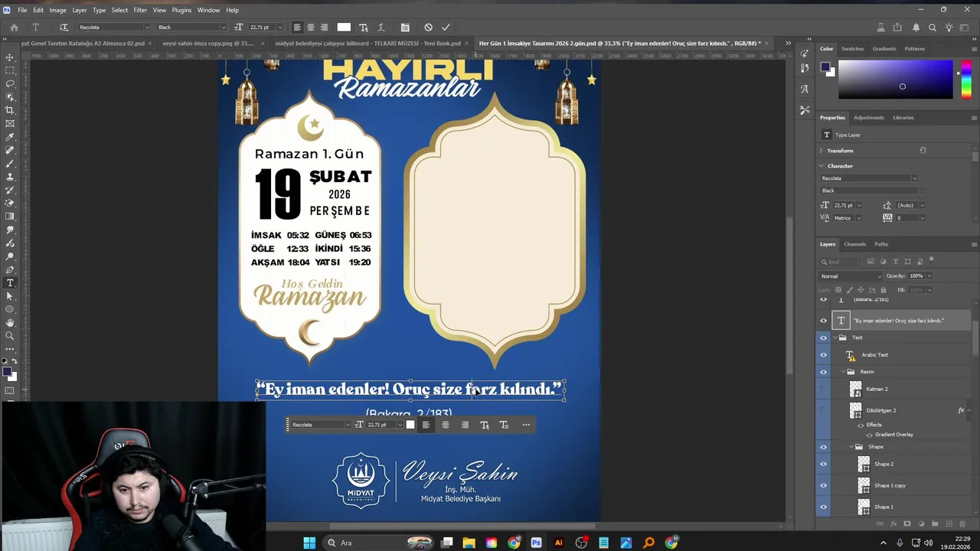
Task: Add a layer style via fx icon
Action: [x=893, y=524]
